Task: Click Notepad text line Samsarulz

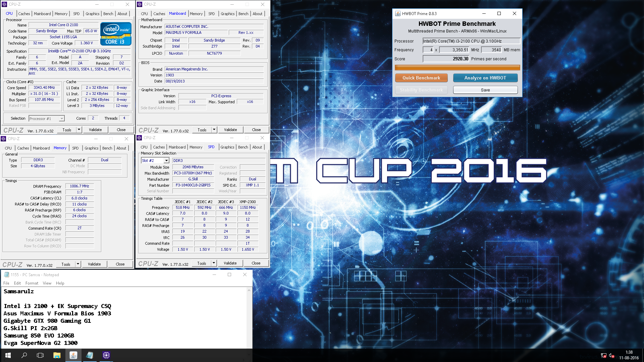Action: (x=19, y=292)
